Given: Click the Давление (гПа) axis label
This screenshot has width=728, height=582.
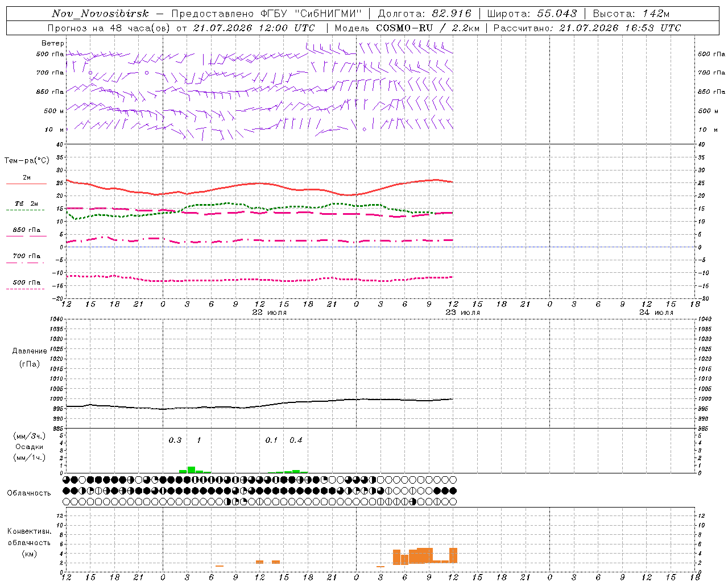Looking at the screenshot, I should click(29, 357).
